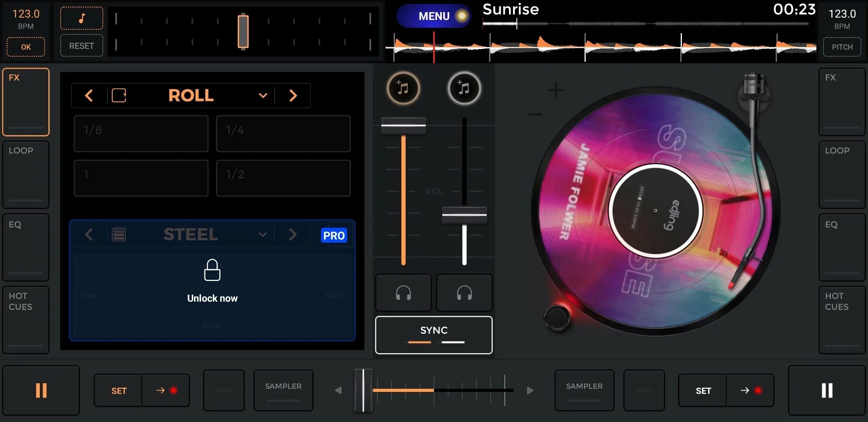The height and width of the screenshot is (422, 868).
Task: Touch the Sunrise vinyl record
Action: tap(656, 211)
